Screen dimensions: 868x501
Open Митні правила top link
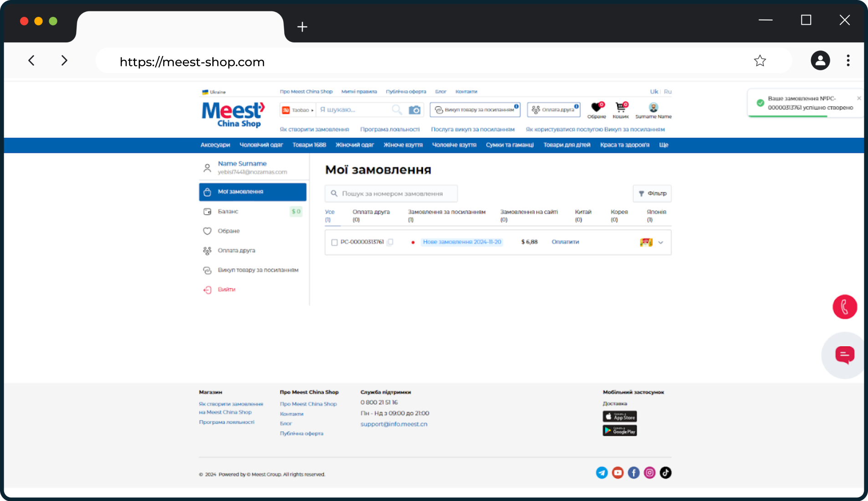(359, 91)
